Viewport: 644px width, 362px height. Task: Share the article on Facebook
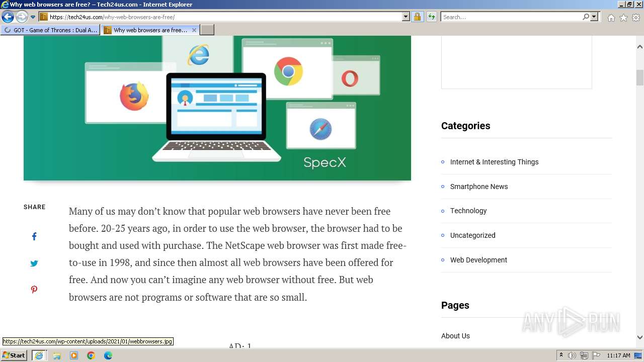click(34, 236)
